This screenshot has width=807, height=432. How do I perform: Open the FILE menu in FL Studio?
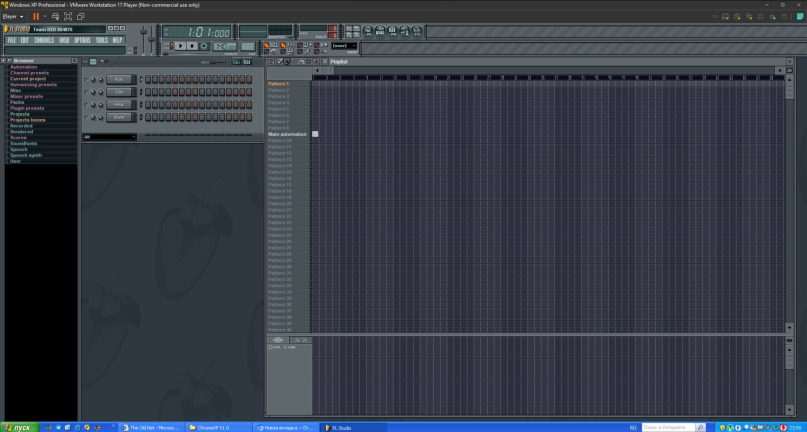[x=11, y=41]
